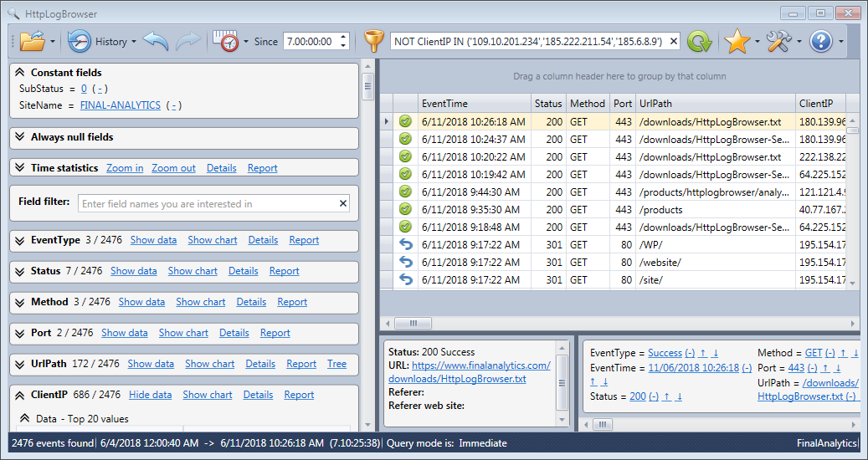Open log files with the folder icon
Screen dimensions: 868x460
click(32, 42)
